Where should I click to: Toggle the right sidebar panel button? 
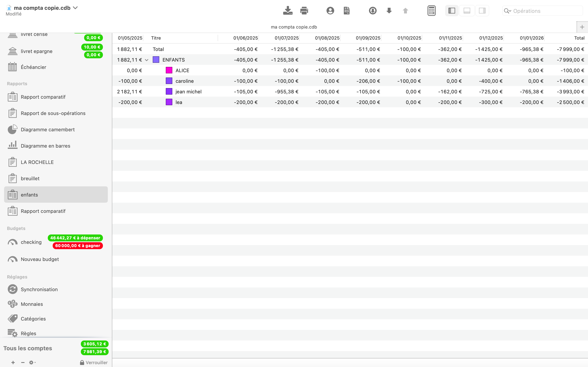[x=482, y=11]
